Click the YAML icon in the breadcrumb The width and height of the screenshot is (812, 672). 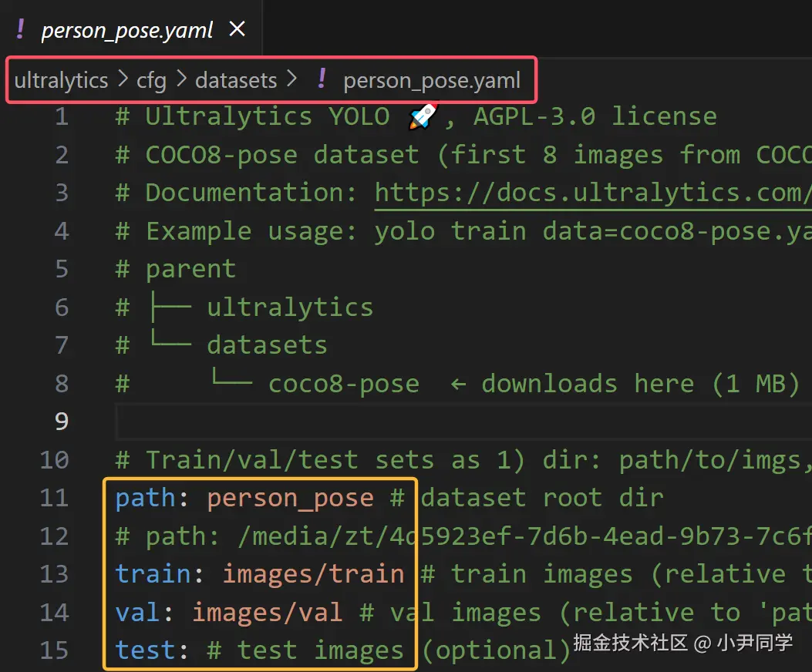pyautogui.click(x=322, y=79)
